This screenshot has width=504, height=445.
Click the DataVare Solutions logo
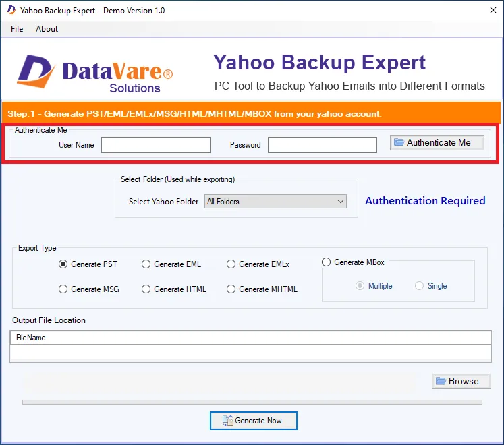tap(95, 74)
